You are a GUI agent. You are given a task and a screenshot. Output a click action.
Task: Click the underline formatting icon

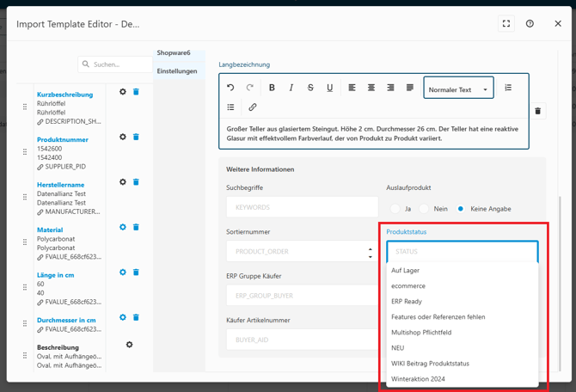[329, 88]
